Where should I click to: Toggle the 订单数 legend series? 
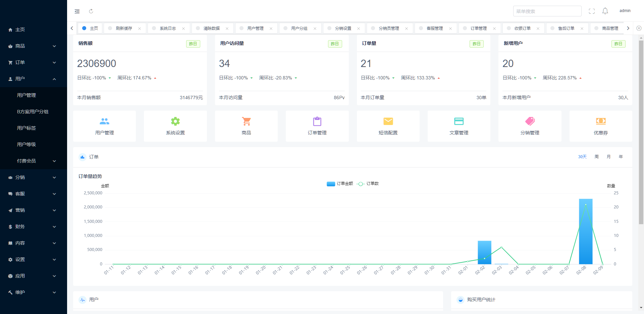coord(368,184)
